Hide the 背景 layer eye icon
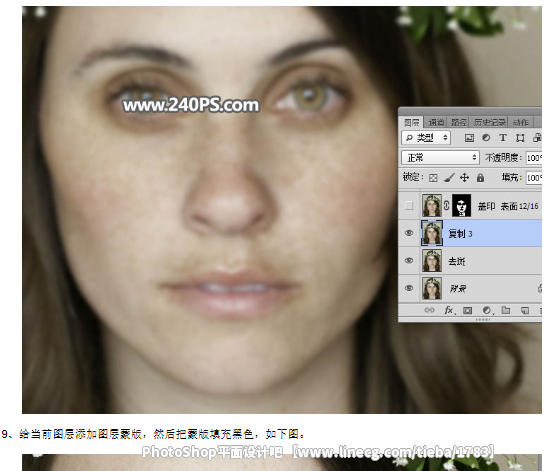The height and width of the screenshot is (471, 550). (409, 288)
